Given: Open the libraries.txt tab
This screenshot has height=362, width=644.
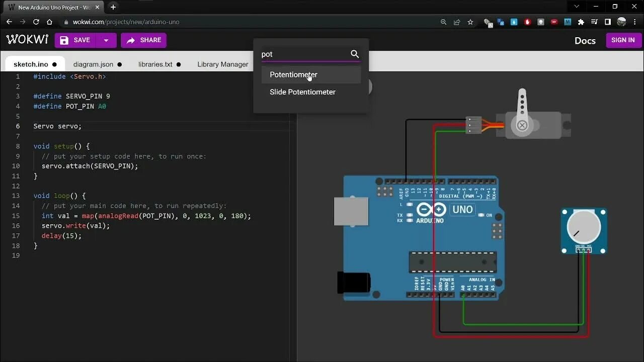Looking at the screenshot, I should [x=159, y=64].
